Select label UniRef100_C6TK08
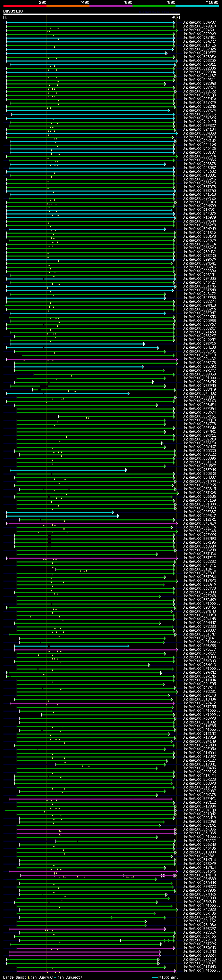The width and height of the screenshot is (222, 980). click(199, 493)
